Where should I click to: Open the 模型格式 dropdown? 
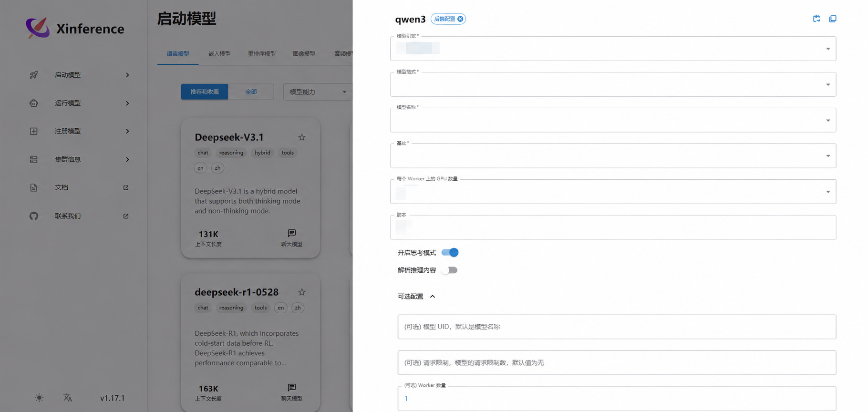[613, 84]
